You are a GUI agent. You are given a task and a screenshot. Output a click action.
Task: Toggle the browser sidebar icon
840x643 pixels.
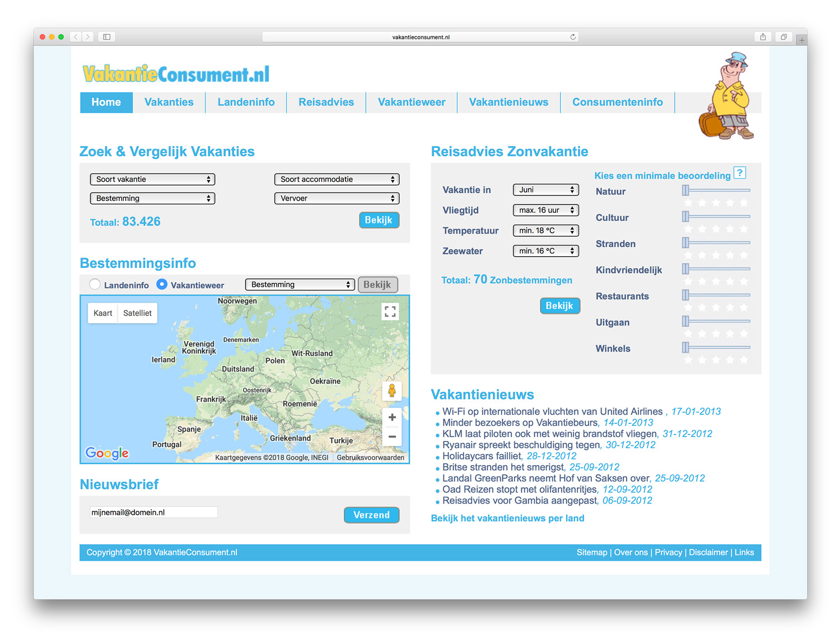(106, 37)
